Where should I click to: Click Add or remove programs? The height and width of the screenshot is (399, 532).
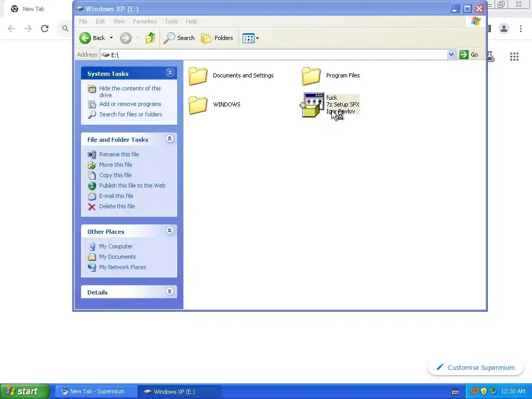130,104
